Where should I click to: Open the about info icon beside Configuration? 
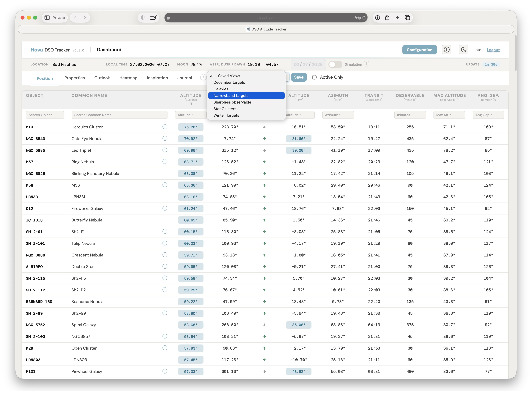click(447, 50)
